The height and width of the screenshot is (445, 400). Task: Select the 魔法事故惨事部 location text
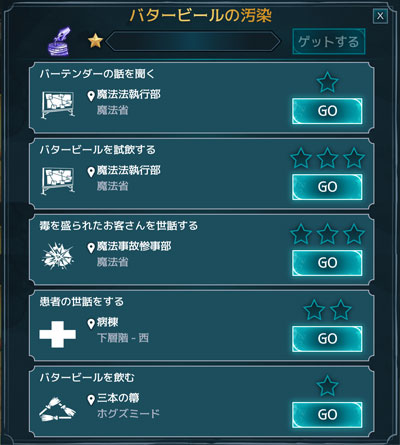[134, 247]
